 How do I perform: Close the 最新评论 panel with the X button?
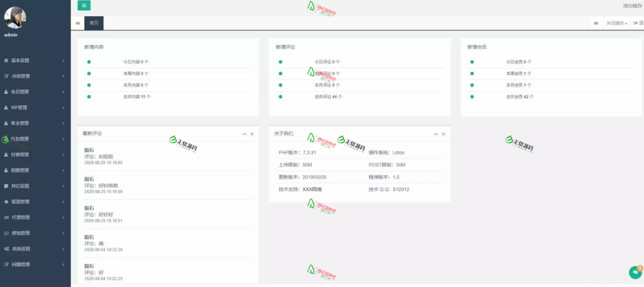252,134
